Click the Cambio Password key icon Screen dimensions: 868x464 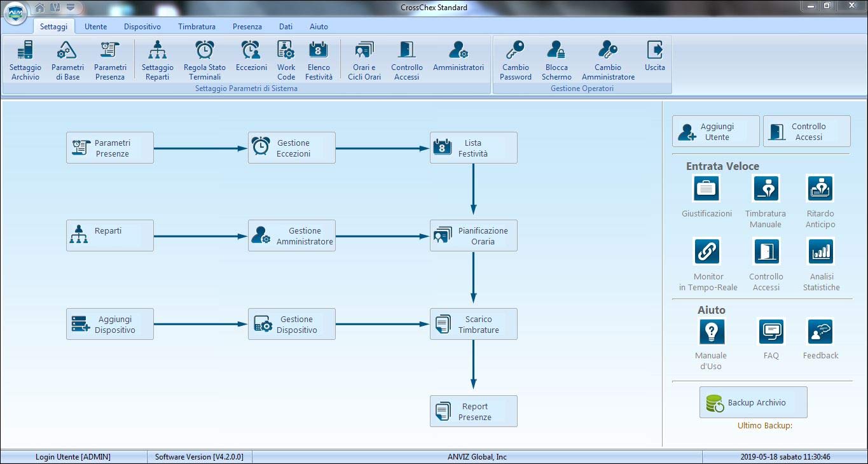[x=515, y=51]
